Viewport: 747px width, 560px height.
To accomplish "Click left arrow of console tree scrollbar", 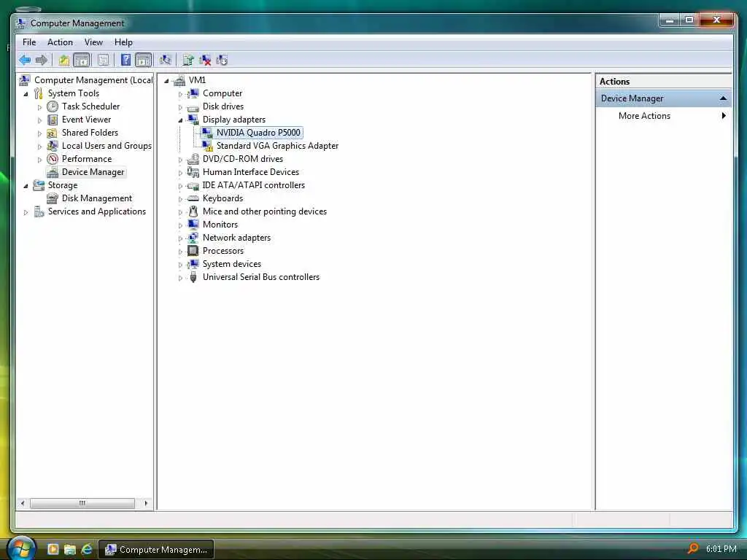I will [x=23, y=503].
